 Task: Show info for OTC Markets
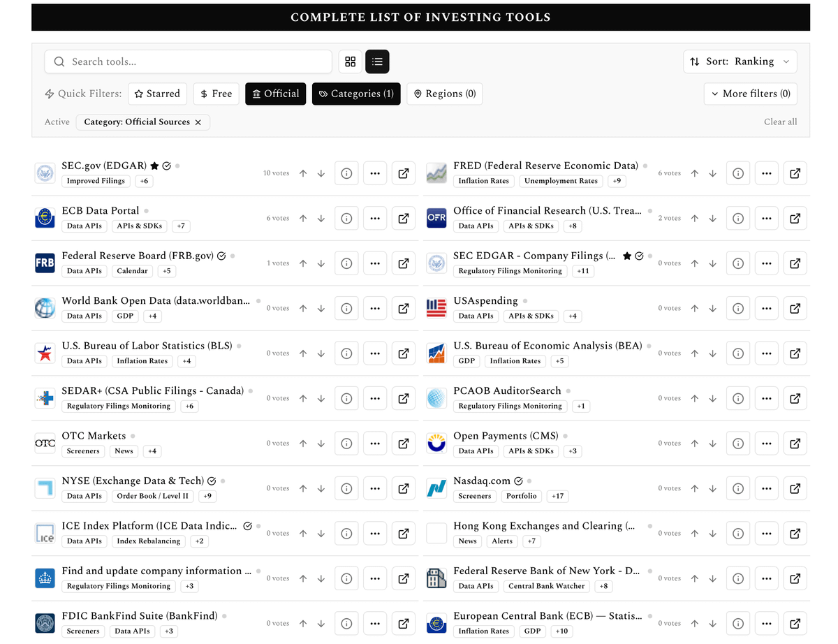[346, 443]
